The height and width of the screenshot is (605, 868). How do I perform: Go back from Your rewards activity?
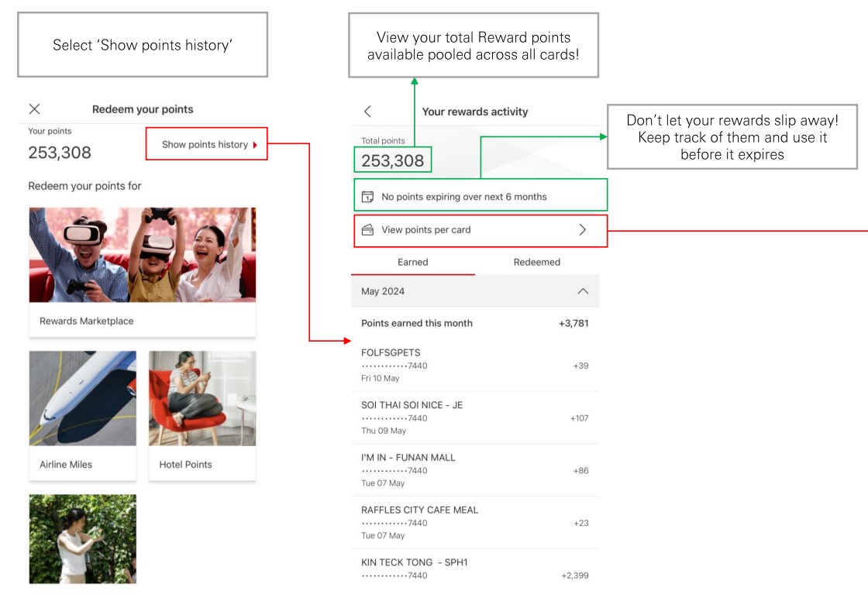(367, 112)
